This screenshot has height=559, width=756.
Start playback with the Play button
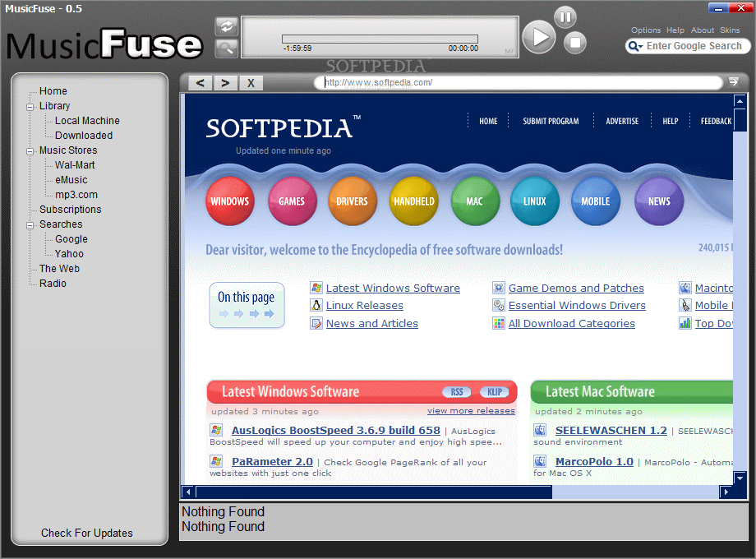(539, 37)
